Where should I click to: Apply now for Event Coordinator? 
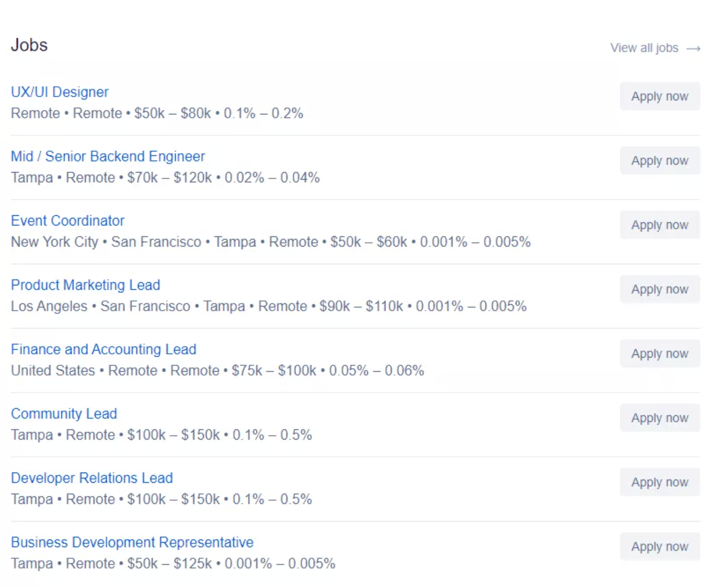click(x=660, y=225)
